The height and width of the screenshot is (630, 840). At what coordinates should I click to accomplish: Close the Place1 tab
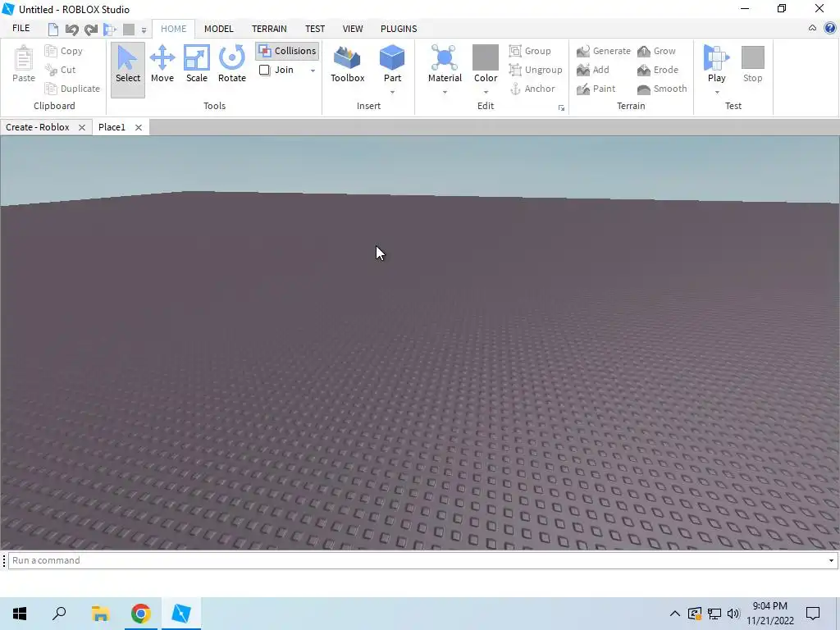(x=138, y=127)
